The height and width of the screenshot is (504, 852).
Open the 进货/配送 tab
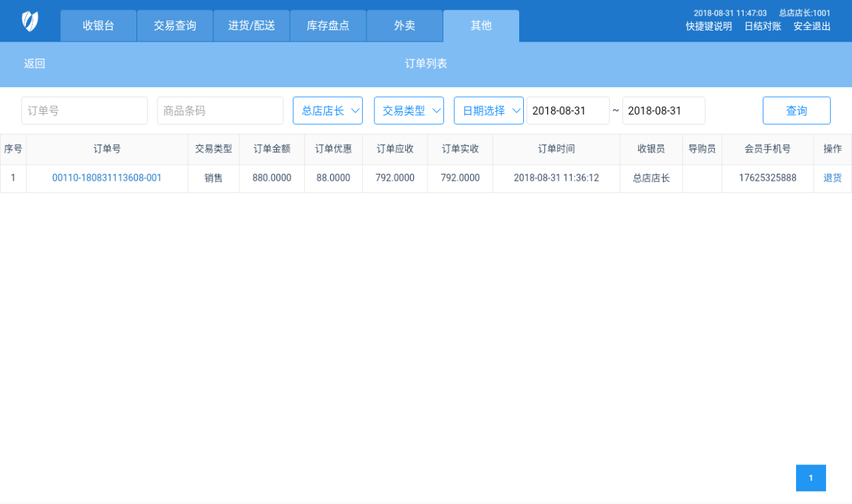coord(251,26)
